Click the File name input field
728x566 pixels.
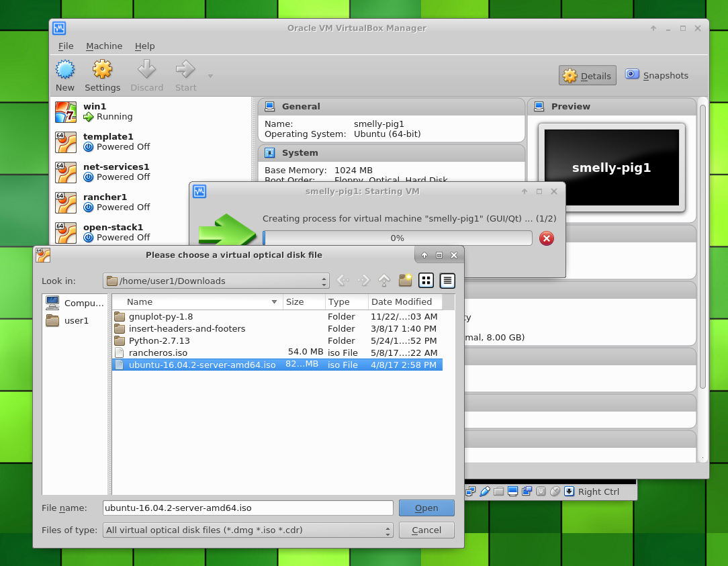(x=248, y=508)
